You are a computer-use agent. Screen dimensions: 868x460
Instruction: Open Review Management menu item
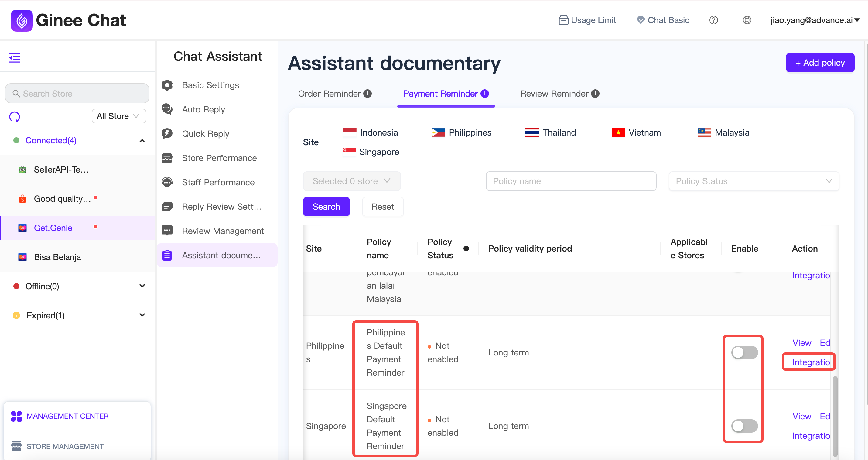217,231
